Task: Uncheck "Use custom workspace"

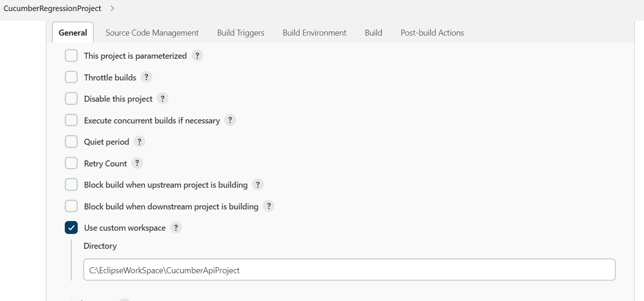Action: [x=71, y=227]
